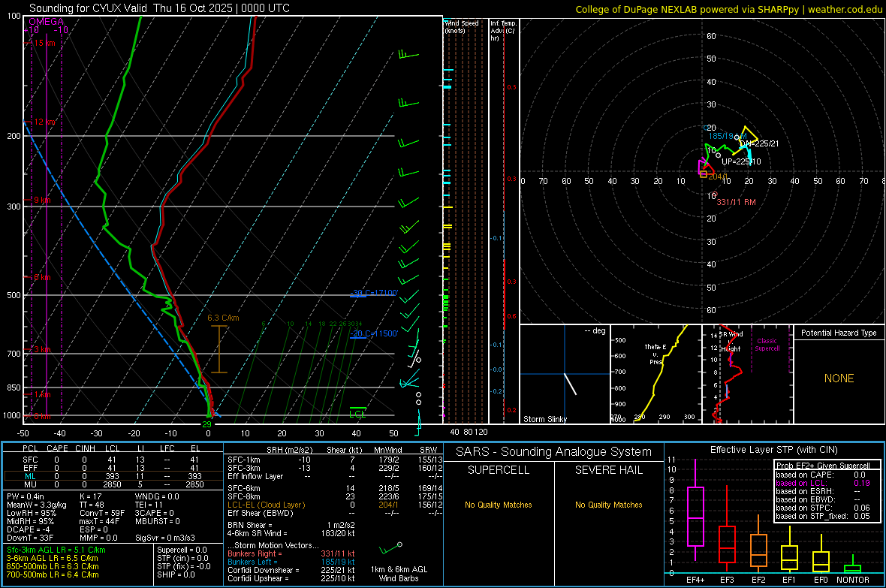Click the 'SFC-1km' kinematics row label

coord(243,460)
